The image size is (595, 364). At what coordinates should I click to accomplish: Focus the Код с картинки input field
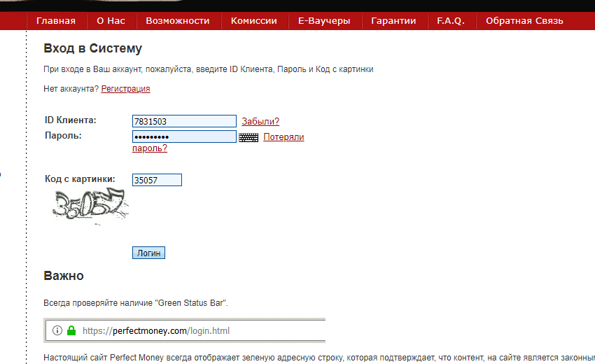click(x=157, y=180)
